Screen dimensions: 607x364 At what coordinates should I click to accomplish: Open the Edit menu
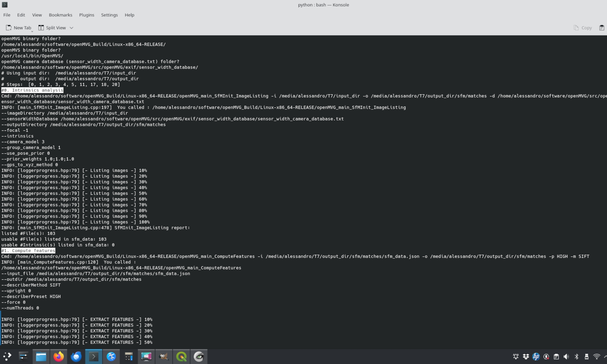click(21, 15)
